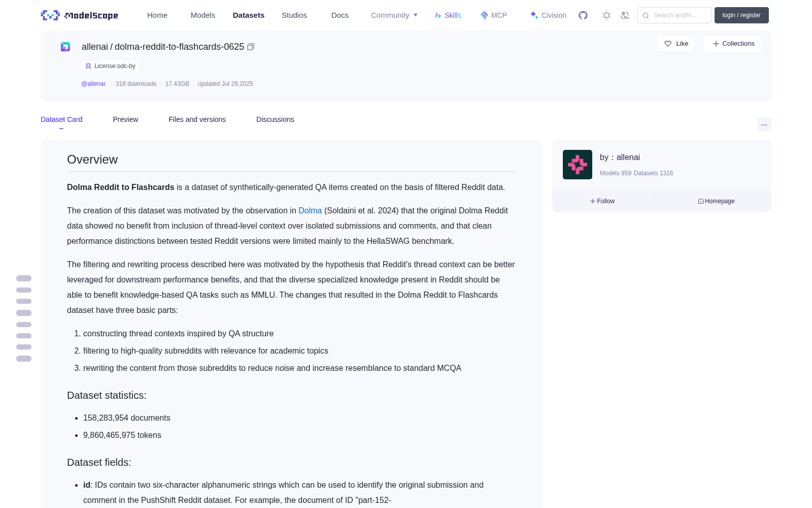Click the heart icon to like the dataset
Image resolution: width=812 pixels, height=508 pixels.
668,44
